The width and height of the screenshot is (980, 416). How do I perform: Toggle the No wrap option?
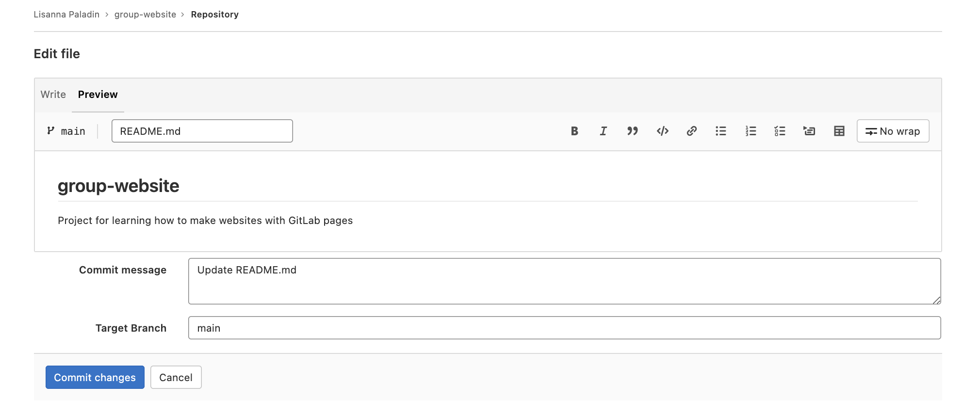(892, 131)
